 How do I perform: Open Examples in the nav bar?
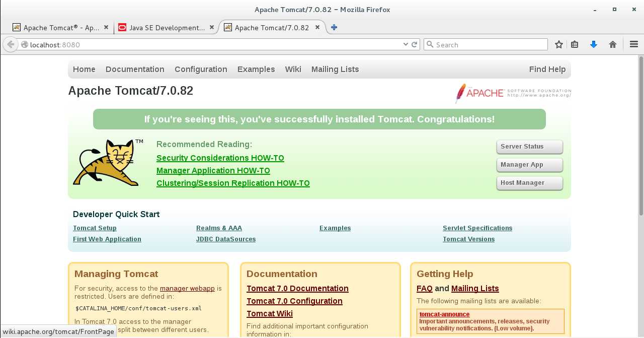[256, 70]
